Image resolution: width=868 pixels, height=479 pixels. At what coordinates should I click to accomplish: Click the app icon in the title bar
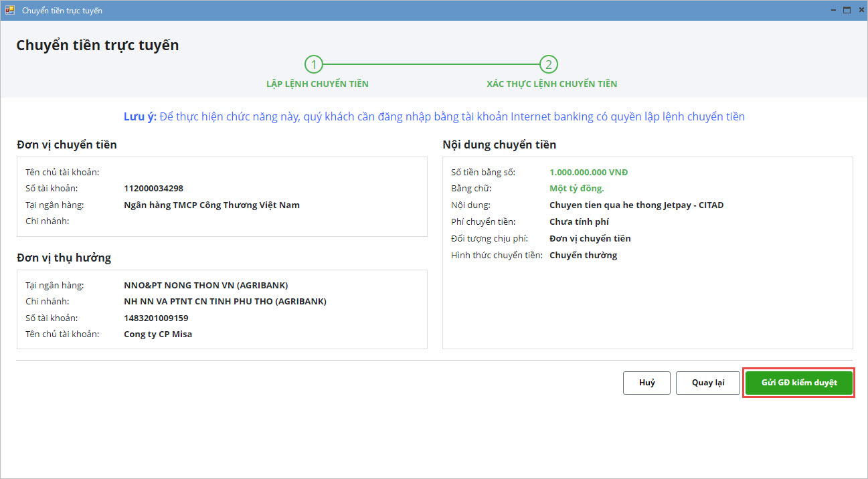(10, 10)
